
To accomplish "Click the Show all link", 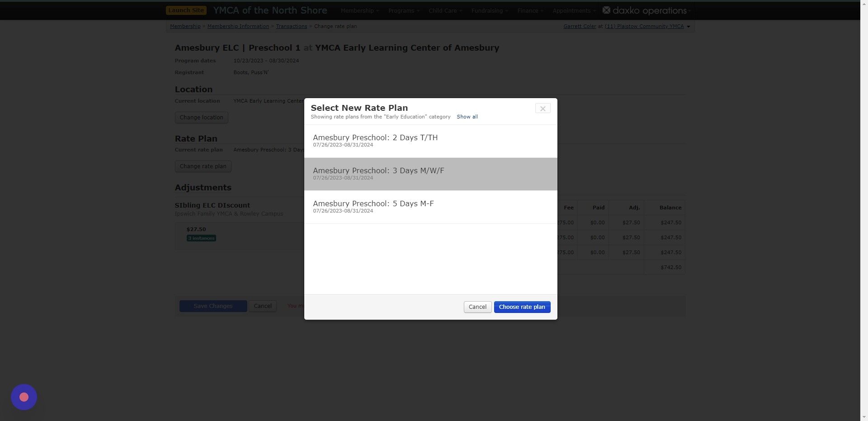I will click(467, 117).
